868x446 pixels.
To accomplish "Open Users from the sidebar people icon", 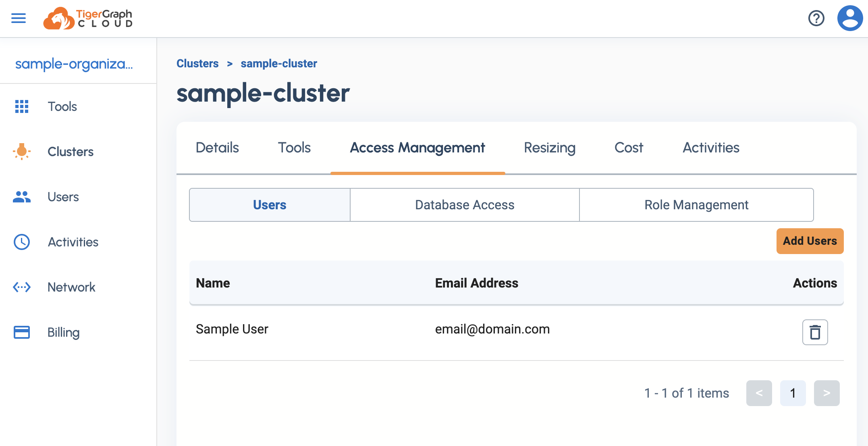I will coord(22,197).
